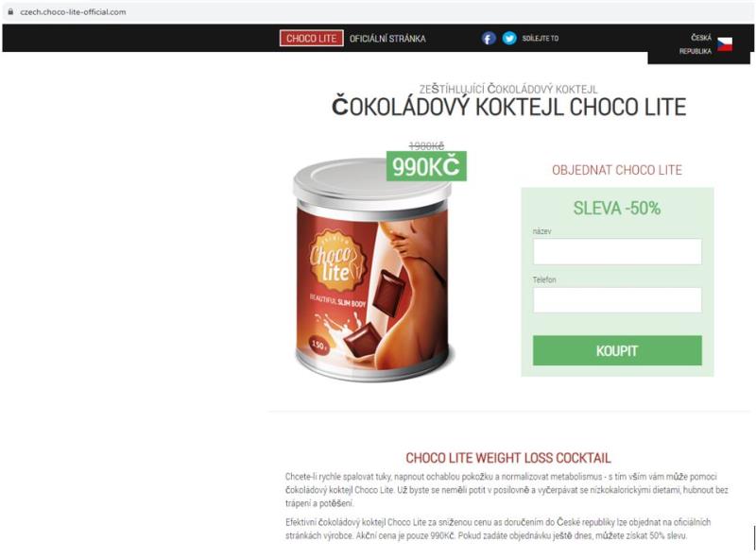Click the SLEVA -50% discount heading

617,208
